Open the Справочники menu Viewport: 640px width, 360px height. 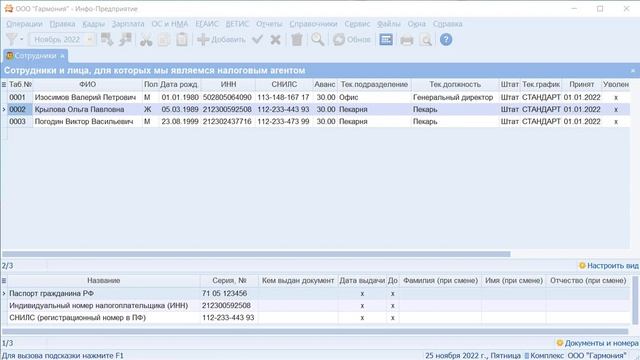(x=313, y=24)
